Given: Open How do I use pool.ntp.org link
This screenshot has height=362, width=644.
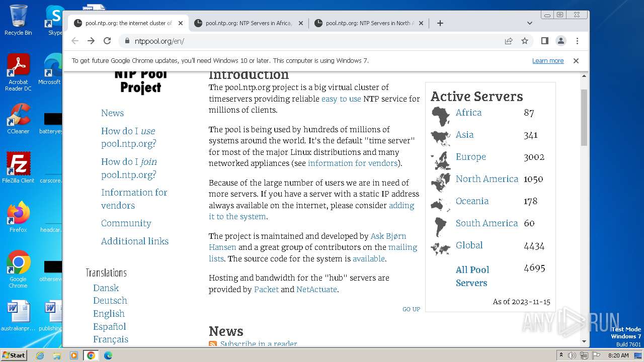Looking at the screenshot, I should (x=128, y=137).
